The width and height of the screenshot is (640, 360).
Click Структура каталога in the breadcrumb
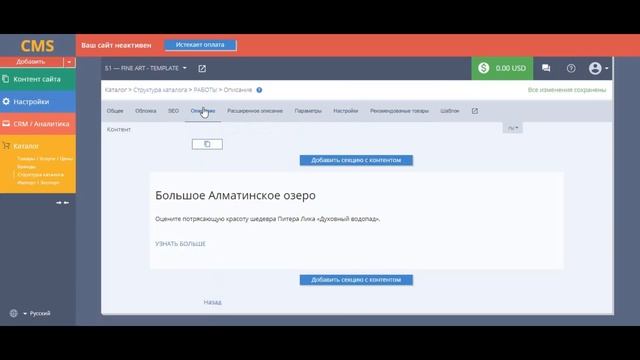click(160, 90)
